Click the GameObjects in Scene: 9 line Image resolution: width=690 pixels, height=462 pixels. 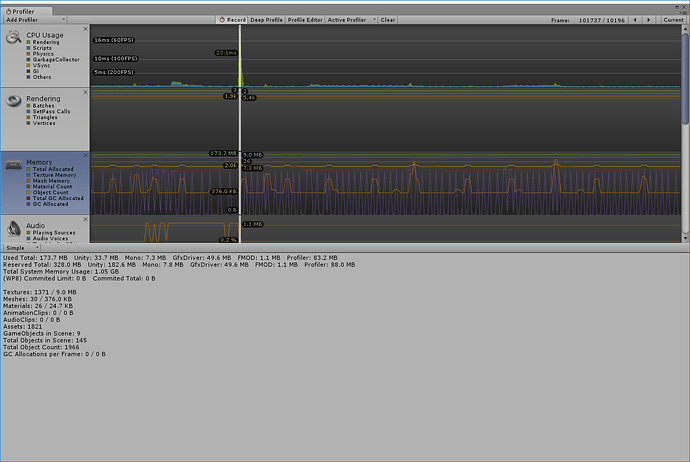click(42, 334)
